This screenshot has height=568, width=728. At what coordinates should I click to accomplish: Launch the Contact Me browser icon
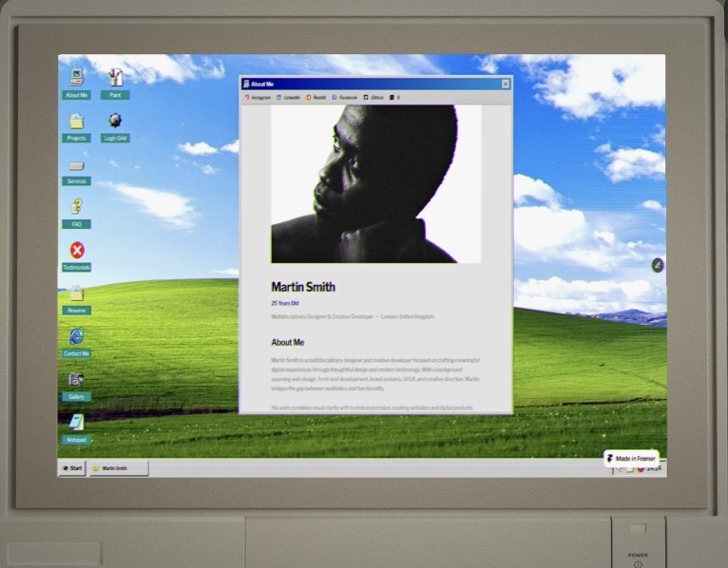(x=77, y=343)
